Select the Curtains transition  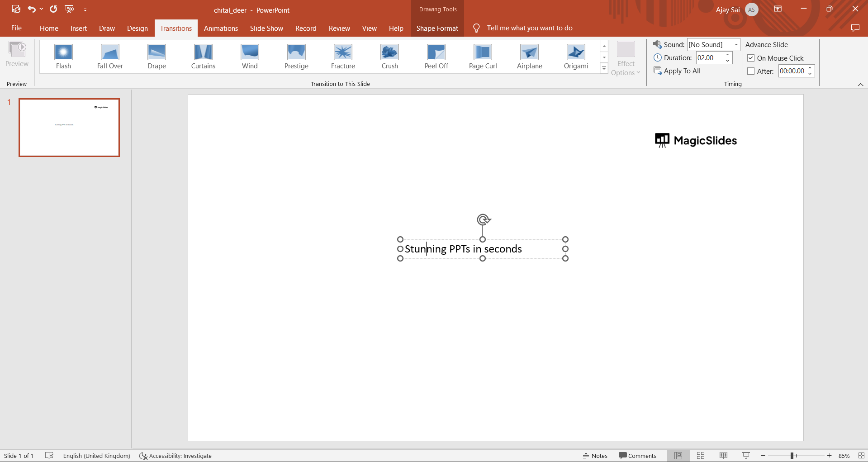point(203,57)
